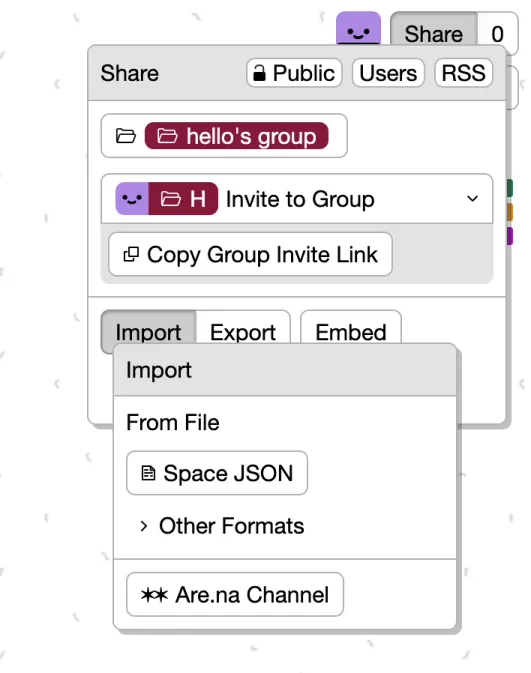Click the Share dialog heading
This screenshot has width=531, height=673.
tap(130, 73)
